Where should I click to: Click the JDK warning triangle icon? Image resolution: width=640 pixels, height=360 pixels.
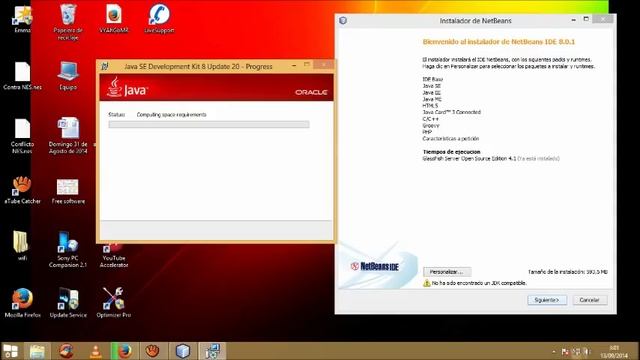tap(427, 283)
